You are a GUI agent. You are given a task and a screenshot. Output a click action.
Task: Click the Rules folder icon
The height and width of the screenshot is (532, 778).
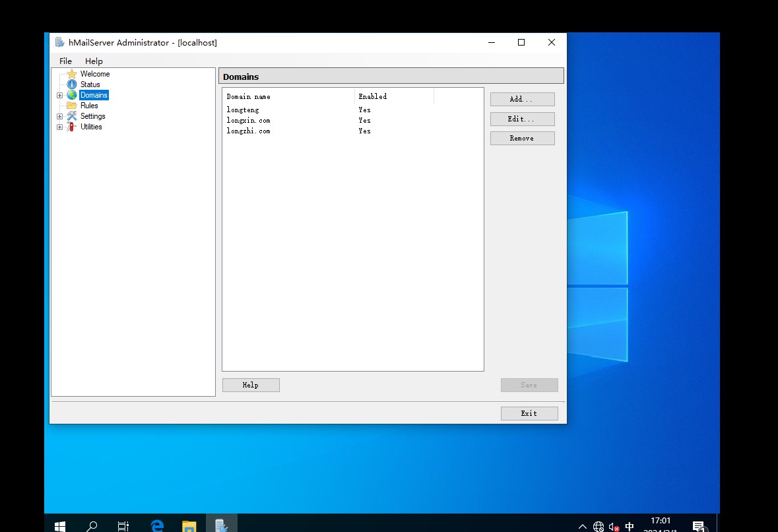click(x=72, y=106)
